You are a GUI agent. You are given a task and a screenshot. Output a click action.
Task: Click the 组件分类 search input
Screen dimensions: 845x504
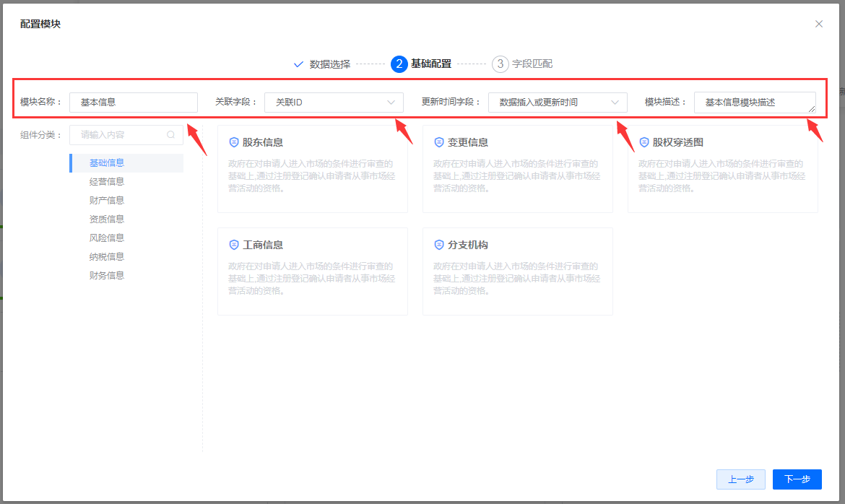126,135
